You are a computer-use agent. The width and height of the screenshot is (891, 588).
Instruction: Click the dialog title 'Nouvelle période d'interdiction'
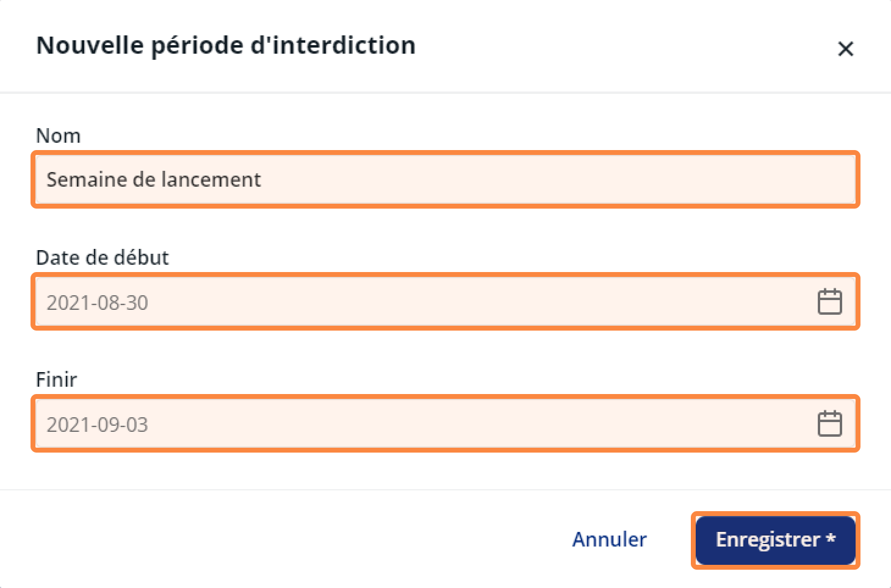226,46
